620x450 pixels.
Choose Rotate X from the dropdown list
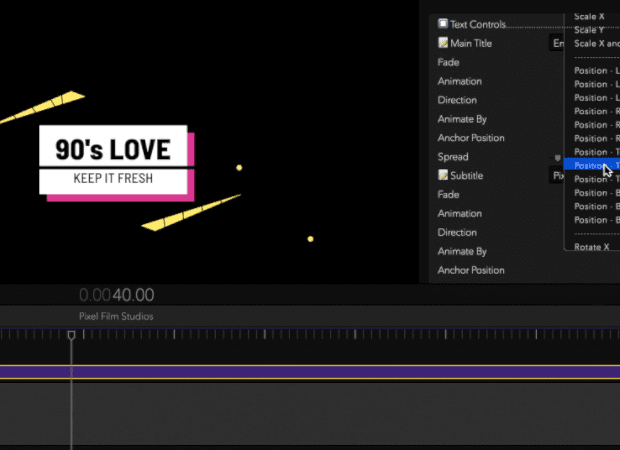[592, 247]
